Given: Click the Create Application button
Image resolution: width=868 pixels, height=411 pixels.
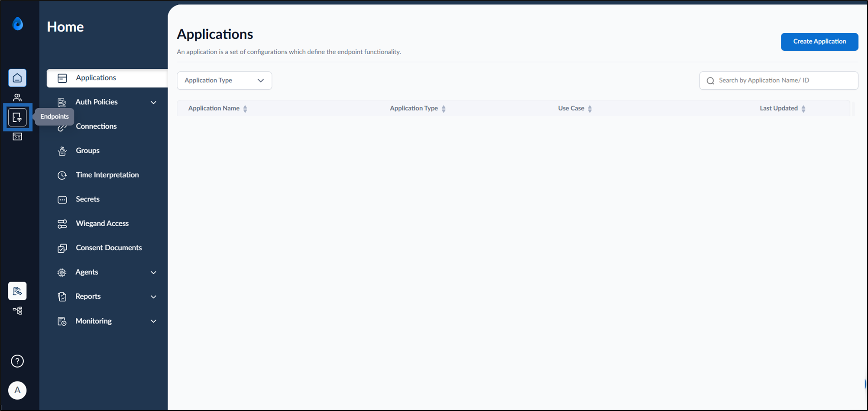Looking at the screenshot, I should (819, 42).
